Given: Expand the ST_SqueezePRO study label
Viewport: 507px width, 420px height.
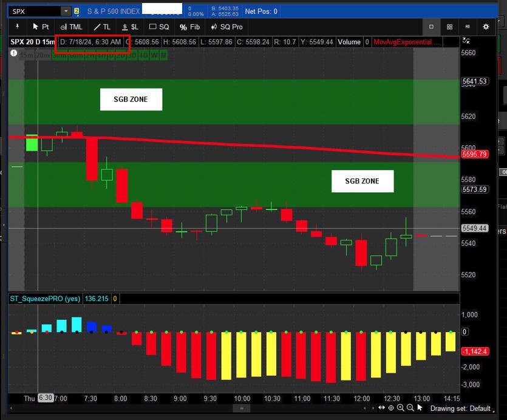Looking at the screenshot, I should click(44, 299).
